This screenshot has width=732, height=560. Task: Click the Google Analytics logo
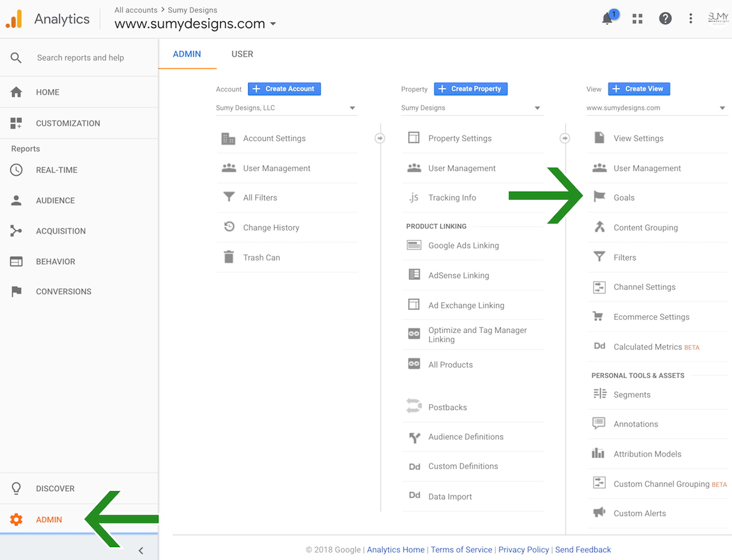pos(13,20)
